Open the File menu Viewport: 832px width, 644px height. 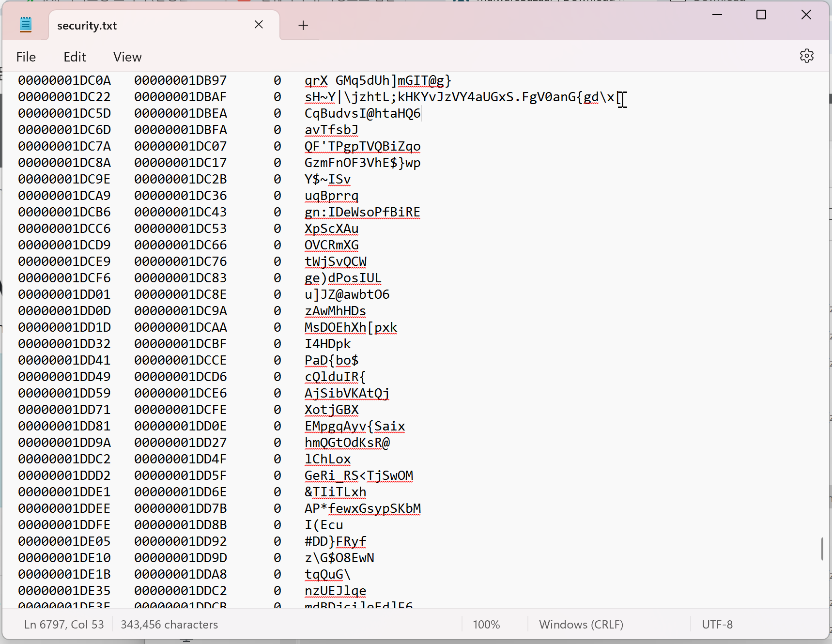tap(26, 57)
